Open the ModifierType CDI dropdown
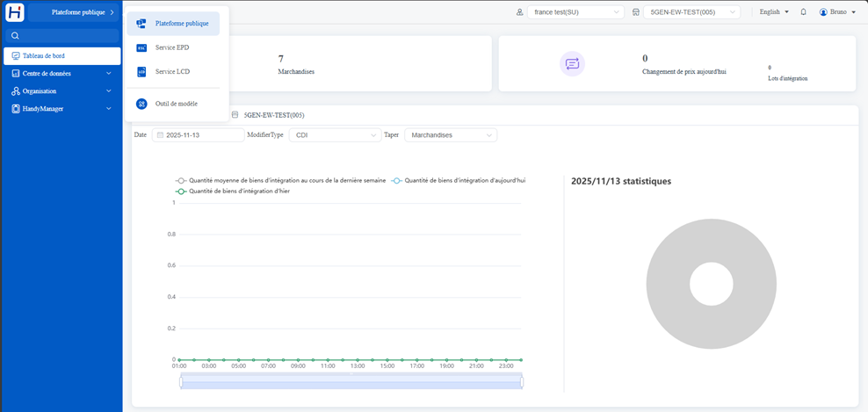This screenshot has width=868, height=412. click(335, 135)
